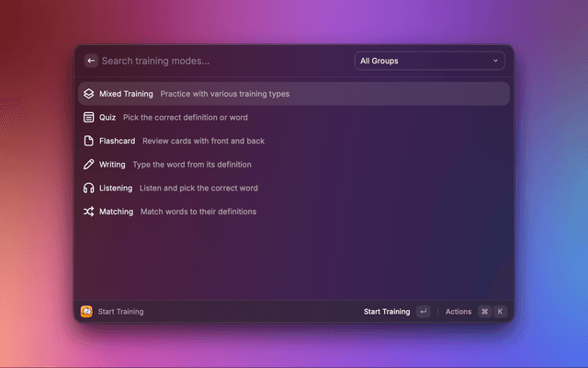Screen dimensions: 588x368
Task: Click the K key shortcut badge
Action: (x=501, y=312)
